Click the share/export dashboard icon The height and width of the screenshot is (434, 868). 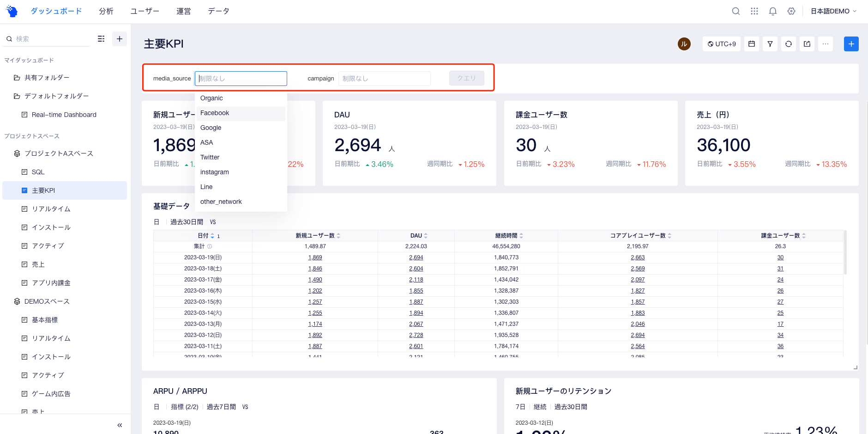click(x=807, y=44)
